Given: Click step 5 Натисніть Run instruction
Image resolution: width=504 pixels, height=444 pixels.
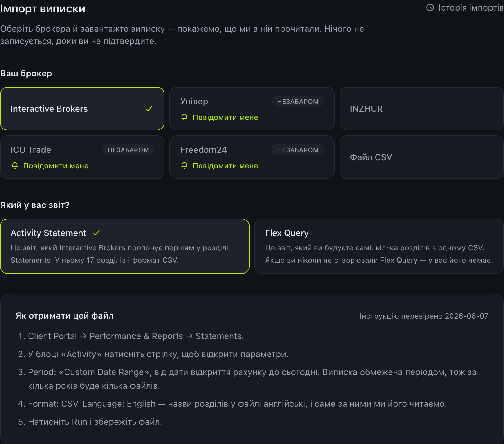Looking at the screenshot, I should tap(95, 422).
